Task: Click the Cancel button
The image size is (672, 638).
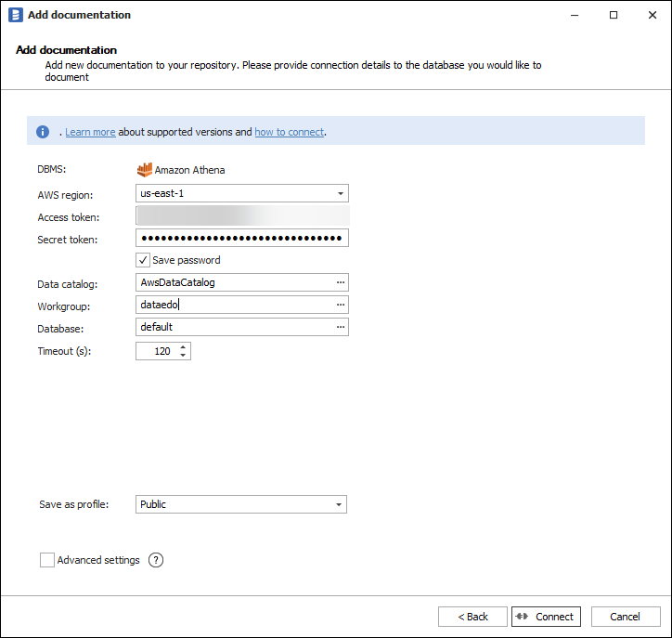Action: tap(625, 617)
